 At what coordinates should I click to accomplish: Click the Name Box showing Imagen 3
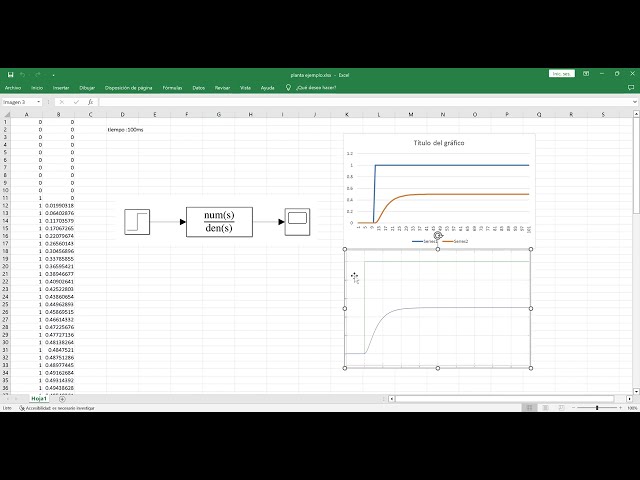(x=19, y=102)
